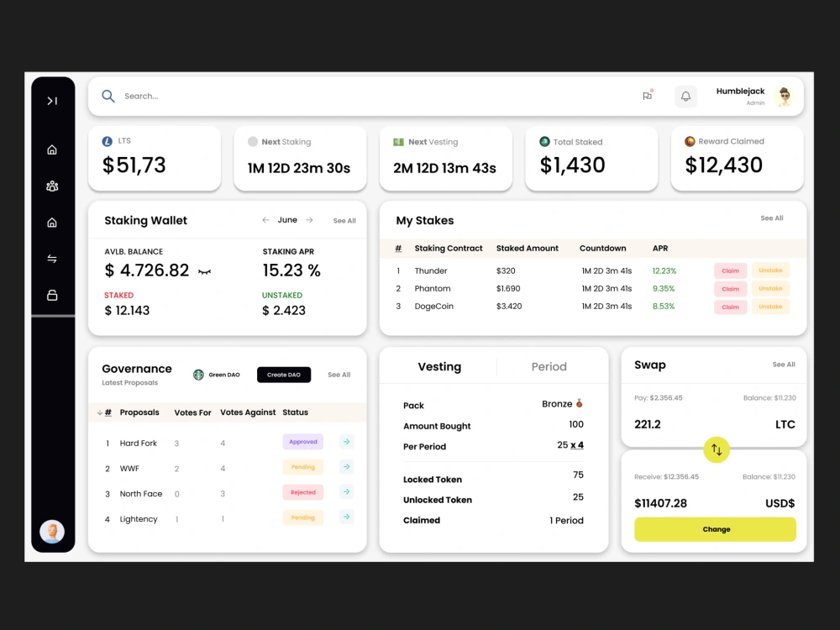The image size is (840, 630).
Task: Open Lightency proposal arrow
Action: pos(347,517)
